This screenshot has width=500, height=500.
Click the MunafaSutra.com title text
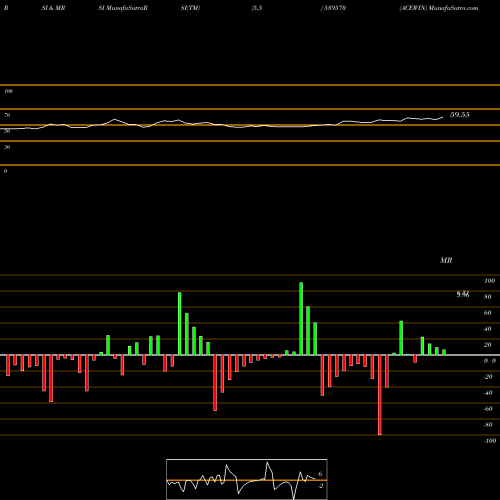pyautogui.click(x=453, y=8)
